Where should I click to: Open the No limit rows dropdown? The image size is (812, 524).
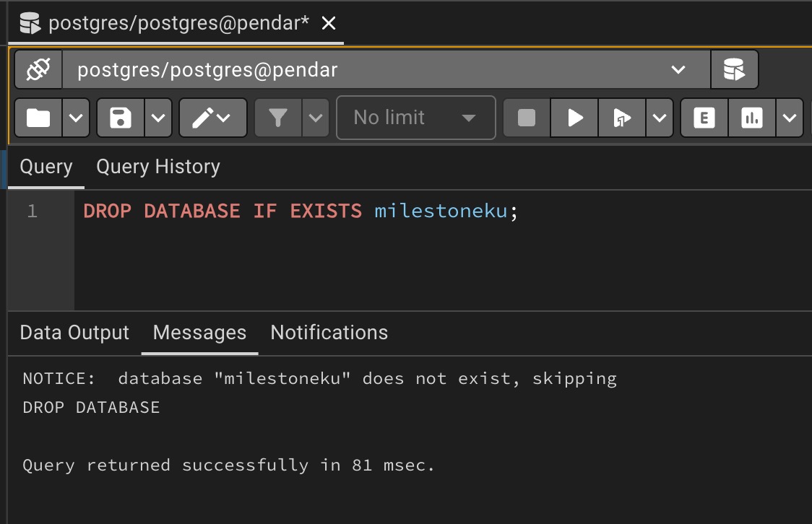pos(416,118)
